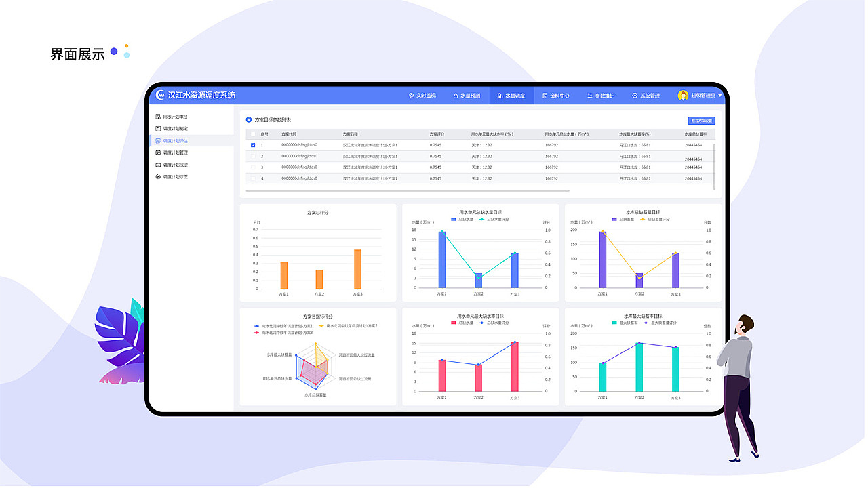
Task: Click the system logo next to 汉江水资源调度系统
Action: pyautogui.click(x=161, y=96)
